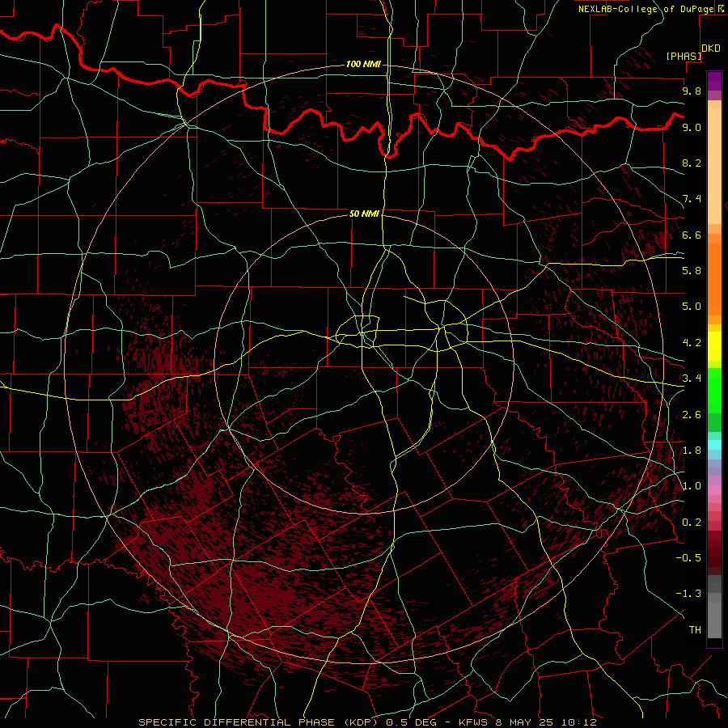The height and width of the screenshot is (728, 728).
Task: Click the 9.0 scale value
Action: click(x=692, y=127)
